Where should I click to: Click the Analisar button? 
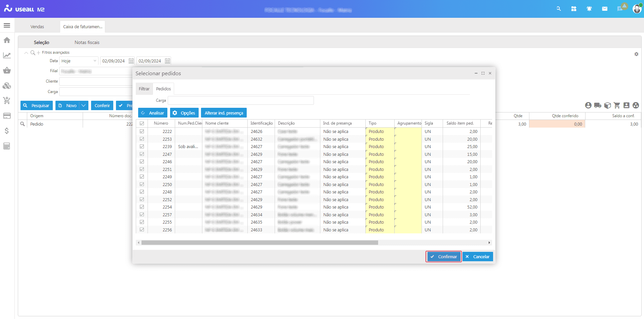click(x=153, y=113)
